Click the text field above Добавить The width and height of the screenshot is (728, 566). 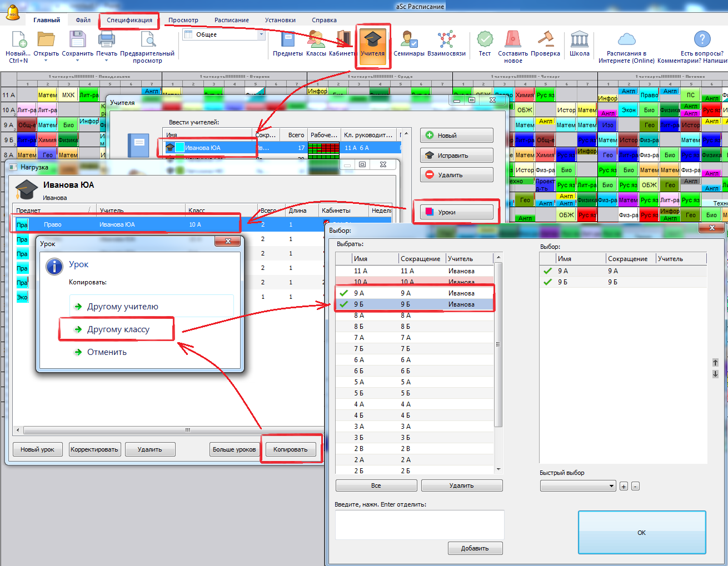pyautogui.click(x=419, y=524)
